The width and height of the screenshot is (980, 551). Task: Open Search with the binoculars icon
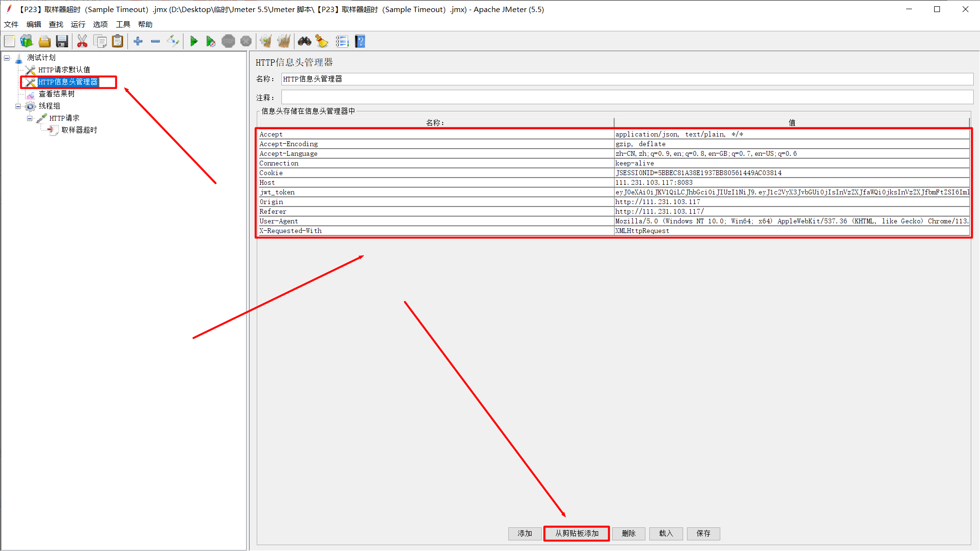click(305, 41)
